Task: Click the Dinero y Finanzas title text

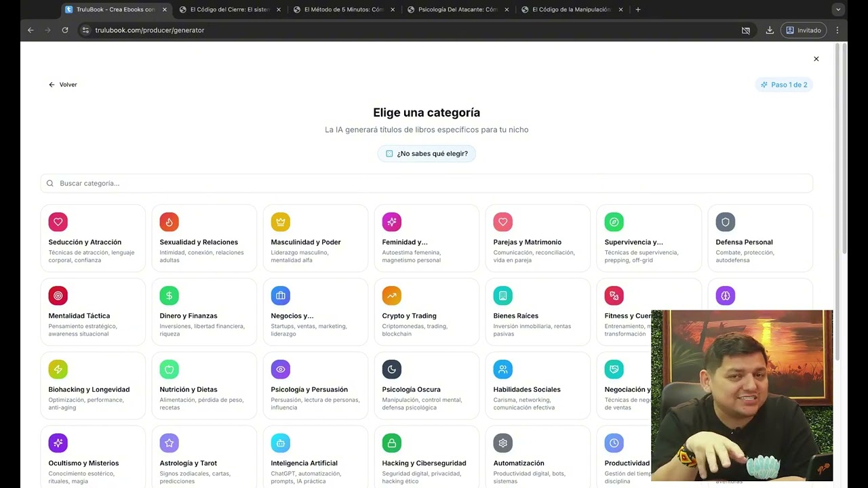Action: point(189,316)
